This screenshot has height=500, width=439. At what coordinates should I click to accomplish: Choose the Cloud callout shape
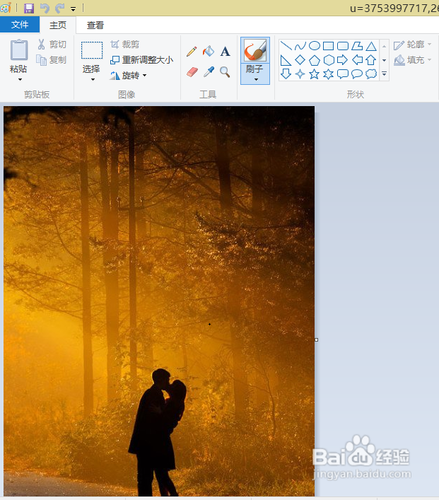pos(371,74)
